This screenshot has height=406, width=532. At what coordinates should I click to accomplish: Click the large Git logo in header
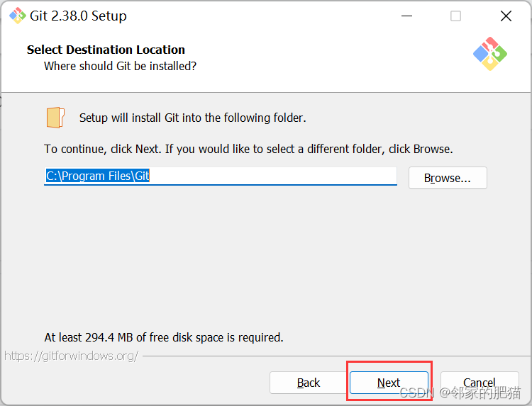coord(490,54)
